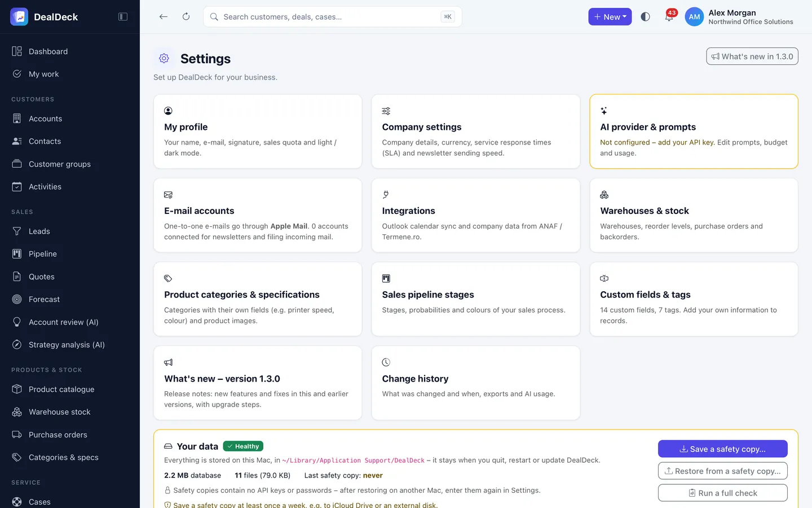Focus the search customers field
Image resolution: width=812 pixels, height=508 pixels.
pyautogui.click(x=333, y=17)
